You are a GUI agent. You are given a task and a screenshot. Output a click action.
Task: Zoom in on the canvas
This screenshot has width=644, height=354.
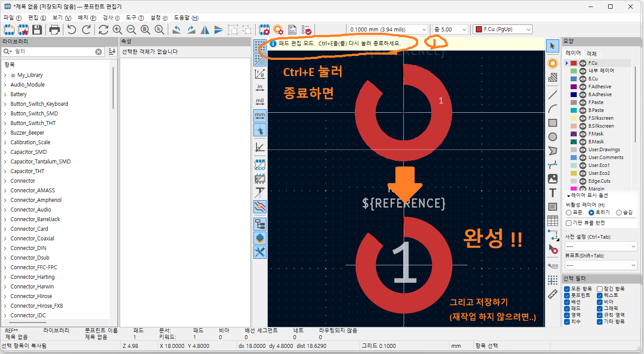tap(118, 30)
